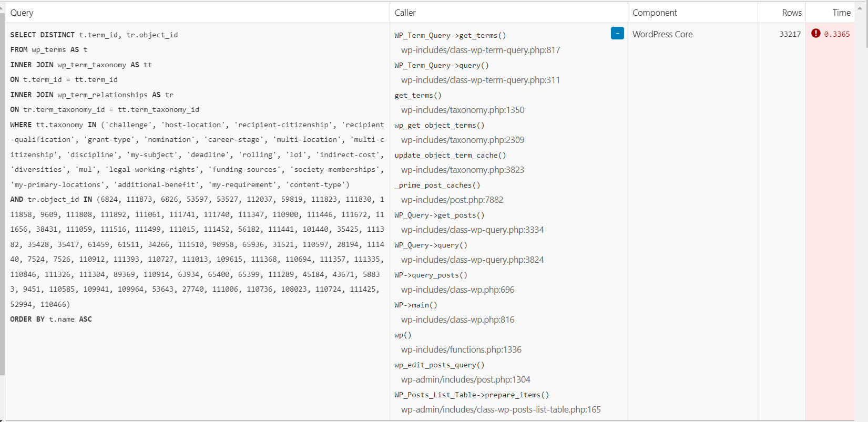Open wp-includes/class-wp-term-query.php:817 file link
This screenshot has width=868, height=422.
point(481,50)
